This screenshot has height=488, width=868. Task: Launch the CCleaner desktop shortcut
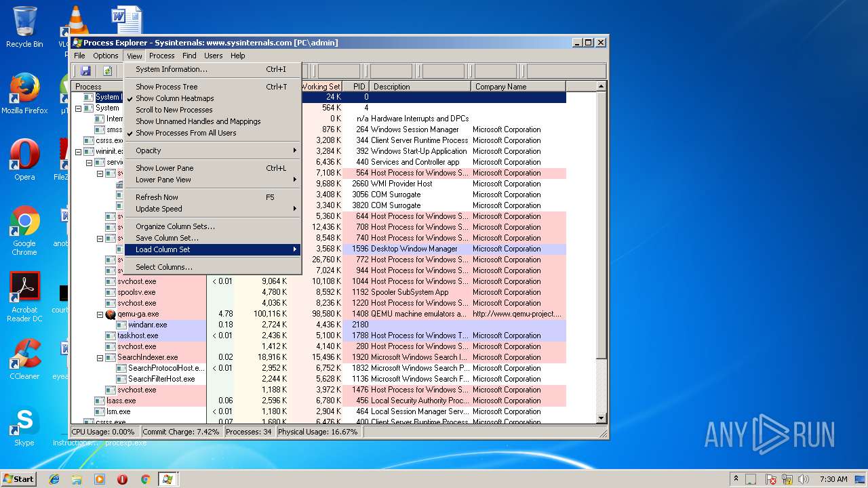[x=24, y=359]
